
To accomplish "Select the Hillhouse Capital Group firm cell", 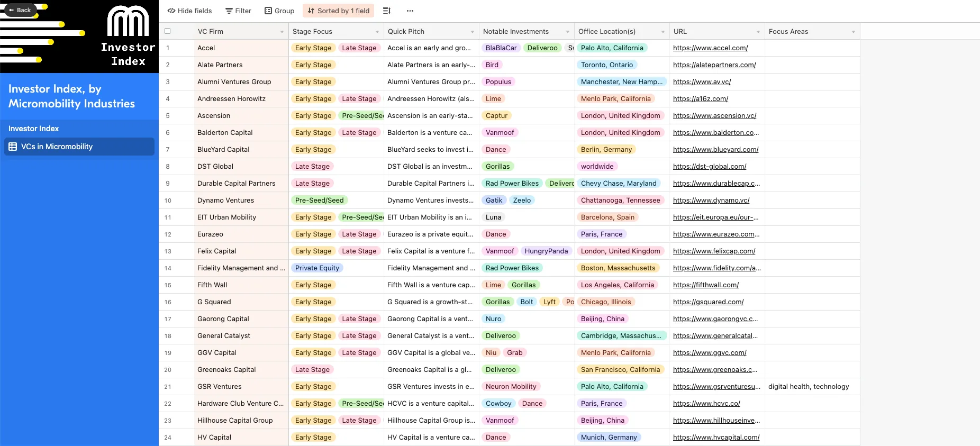I will coord(241,420).
